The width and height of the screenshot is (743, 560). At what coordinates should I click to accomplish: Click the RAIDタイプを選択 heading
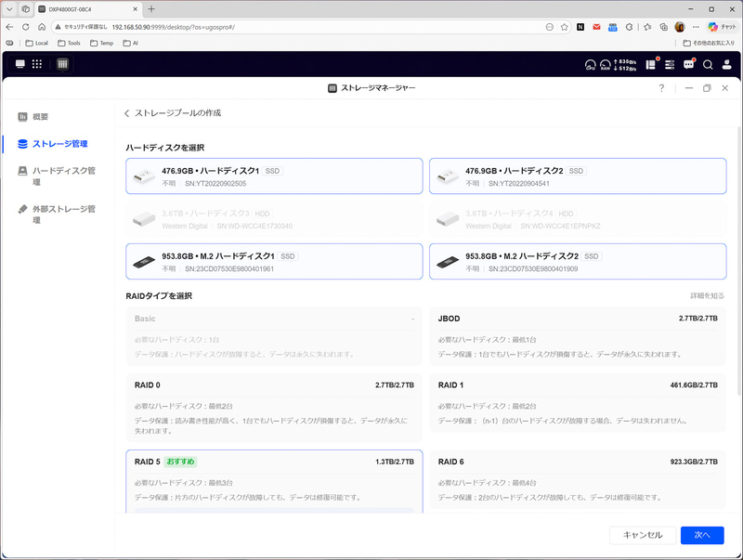coord(159,296)
